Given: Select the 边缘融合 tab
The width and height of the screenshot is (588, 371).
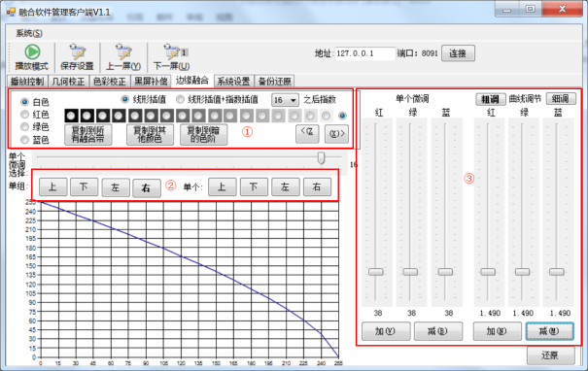Looking at the screenshot, I should (192, 81).
